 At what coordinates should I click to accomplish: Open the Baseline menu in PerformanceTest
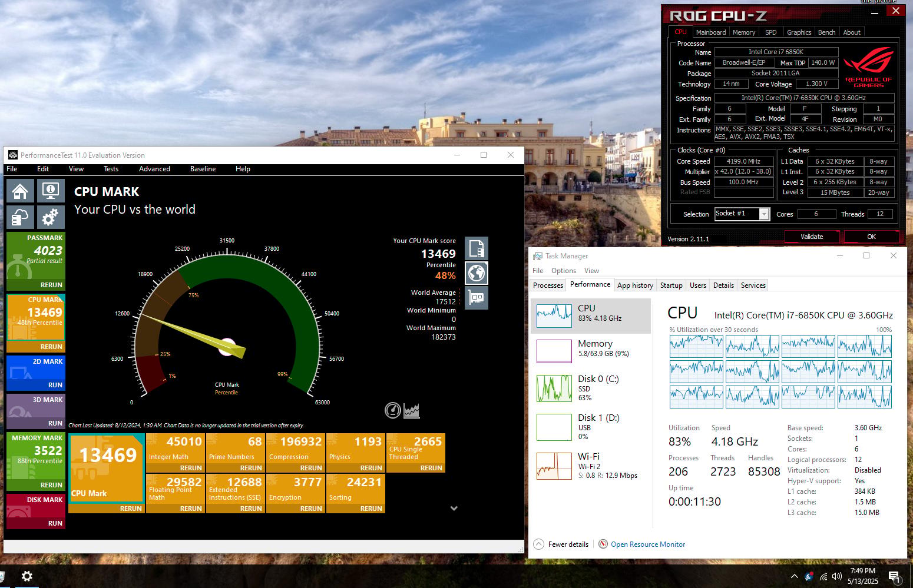click(x=203, y=169)
